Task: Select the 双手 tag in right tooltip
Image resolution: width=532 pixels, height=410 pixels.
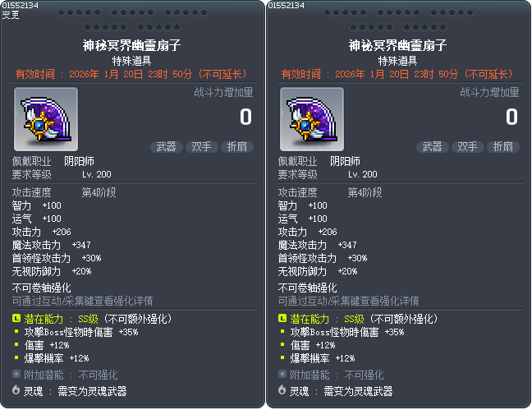Action: 467,147
